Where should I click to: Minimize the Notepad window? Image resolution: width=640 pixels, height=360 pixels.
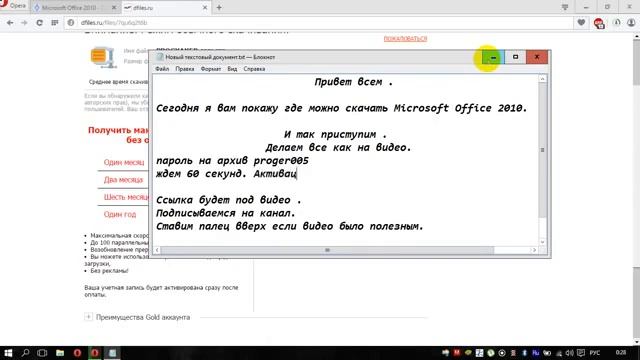[493, 57]
